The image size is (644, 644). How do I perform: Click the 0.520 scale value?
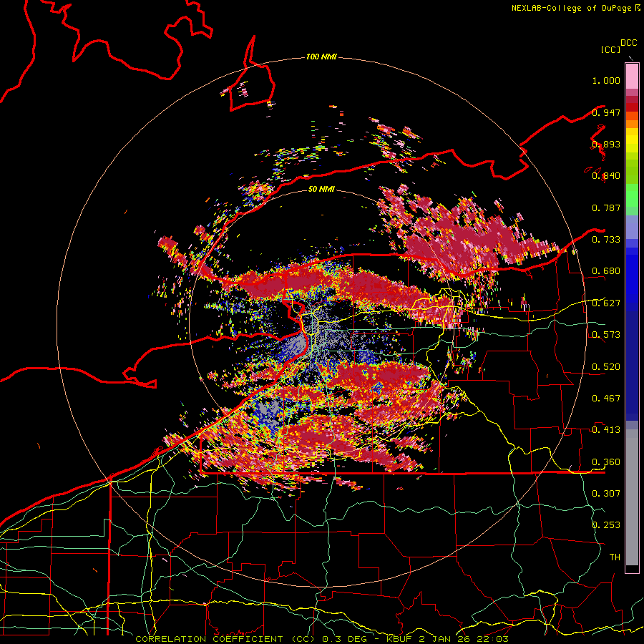click(606, 367)
